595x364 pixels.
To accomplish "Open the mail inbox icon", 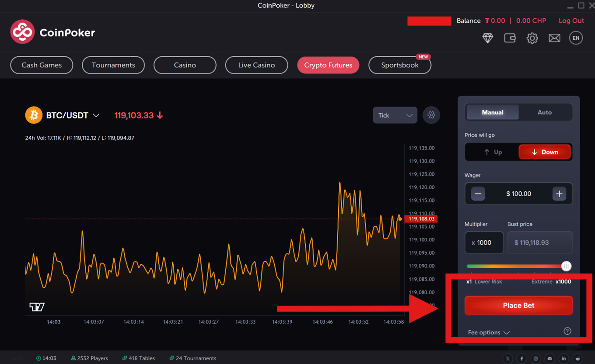I will coord(554,38).
